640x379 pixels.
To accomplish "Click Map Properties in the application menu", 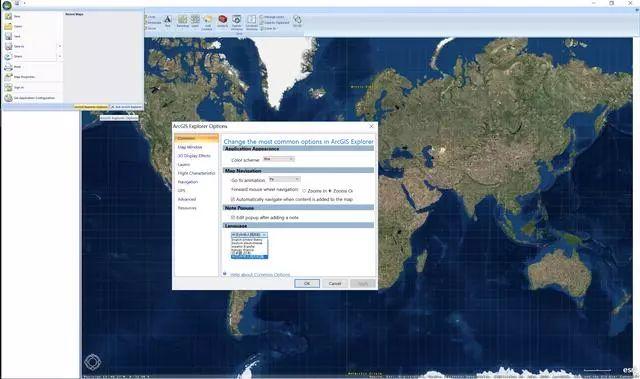I will coord(32,77).
